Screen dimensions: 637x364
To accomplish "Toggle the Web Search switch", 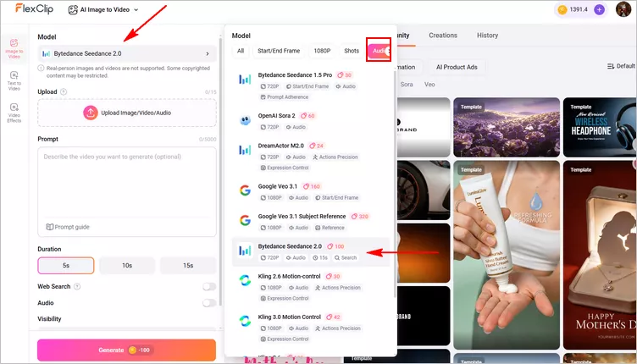I will (x=209, y=286).
